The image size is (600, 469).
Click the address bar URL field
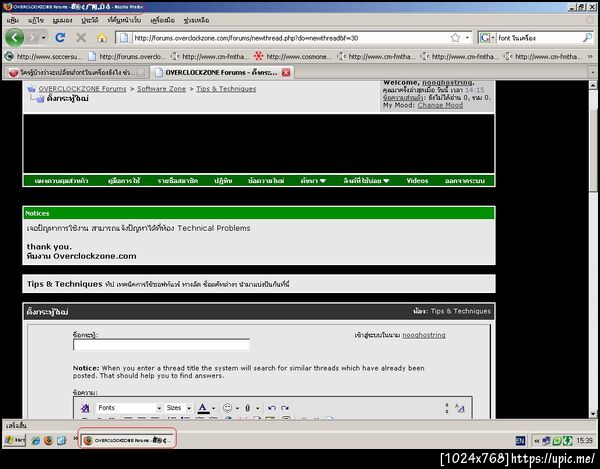click(x=291, y=38)
